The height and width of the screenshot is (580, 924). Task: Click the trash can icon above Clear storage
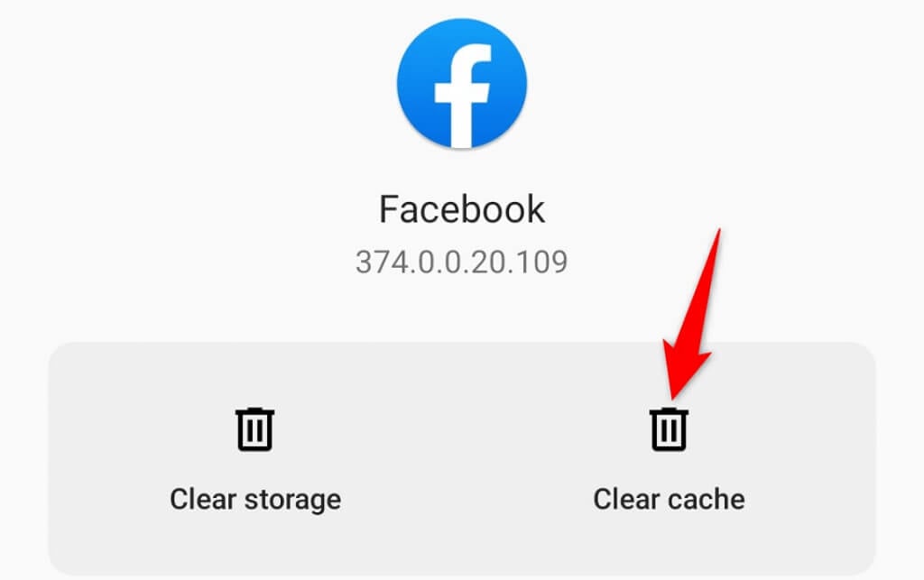(x=255, y=428)
